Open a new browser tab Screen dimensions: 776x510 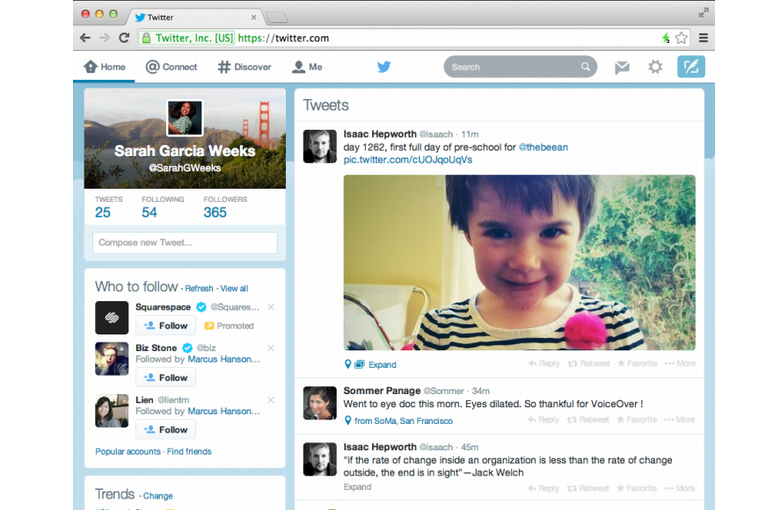[277, 18]
